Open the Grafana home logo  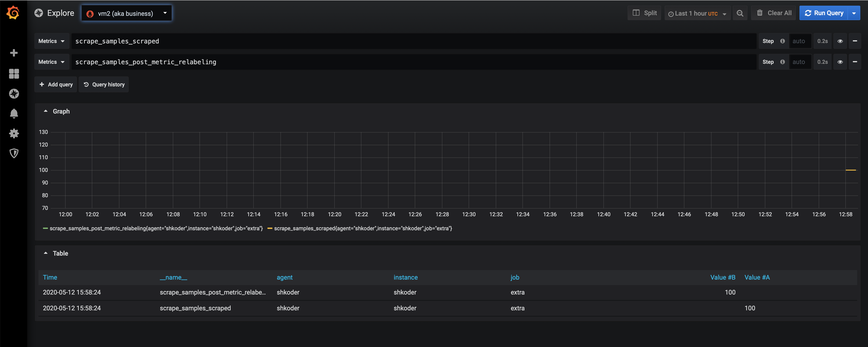click(13, 13)
